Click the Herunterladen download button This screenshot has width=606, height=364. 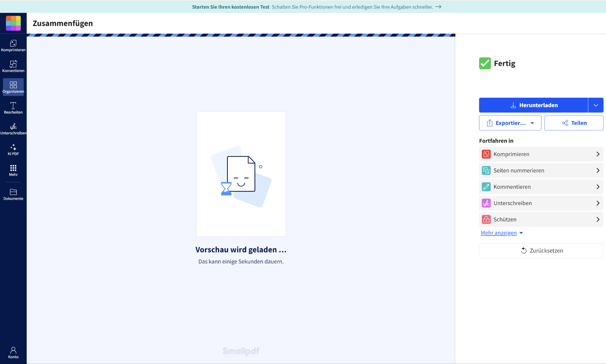[533, 105]
